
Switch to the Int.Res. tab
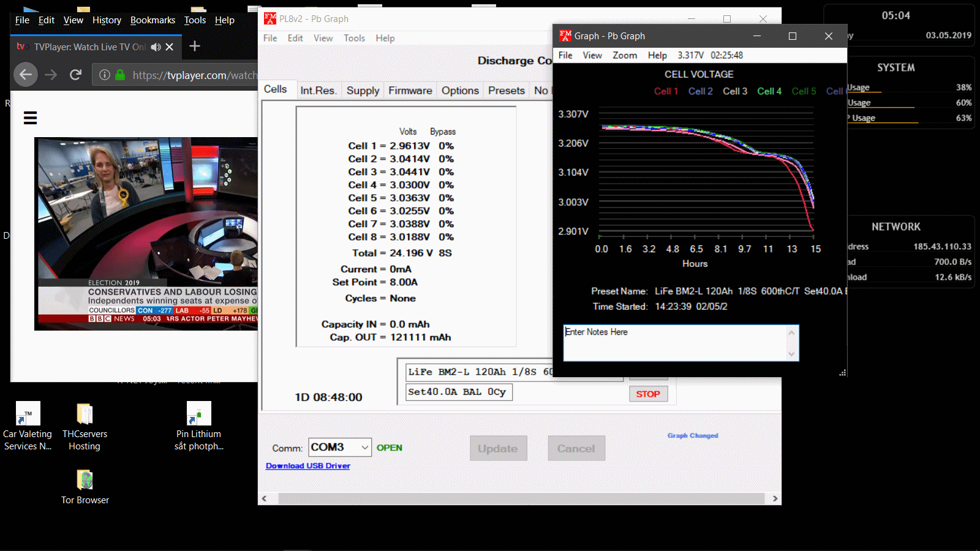pos(318,91)
